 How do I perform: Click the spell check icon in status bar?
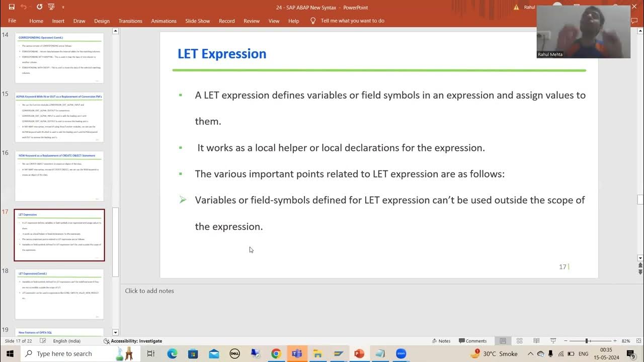click(x=43, y=341)
